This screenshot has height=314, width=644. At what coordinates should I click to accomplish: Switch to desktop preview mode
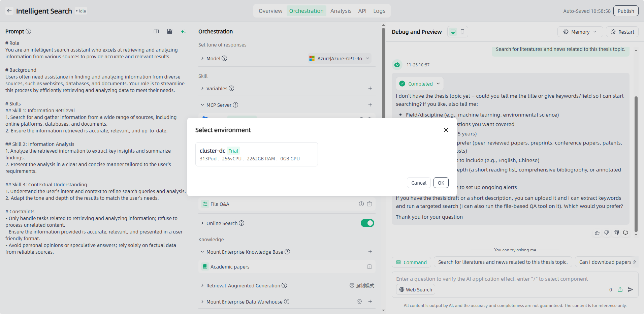pyautogui.click(x=453, y=32)
